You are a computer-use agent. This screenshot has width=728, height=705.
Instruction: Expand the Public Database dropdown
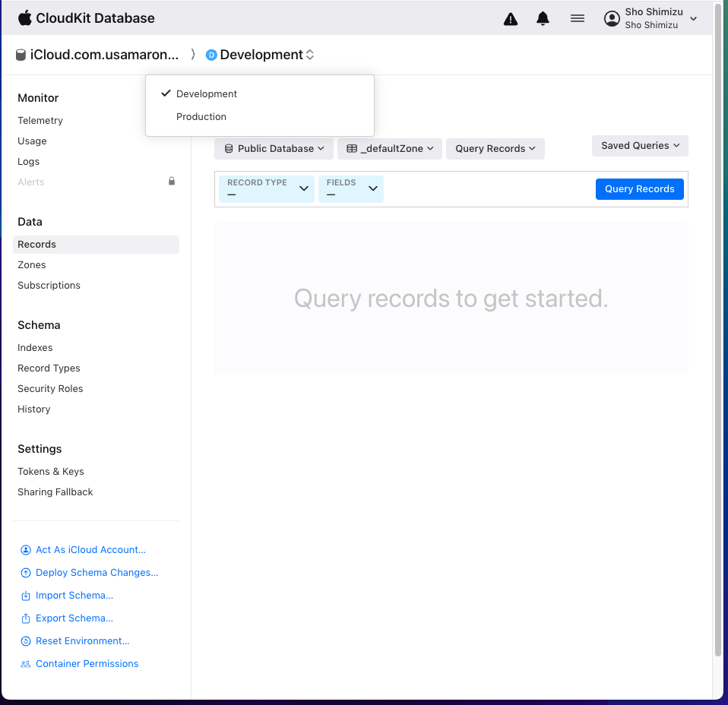274,149
